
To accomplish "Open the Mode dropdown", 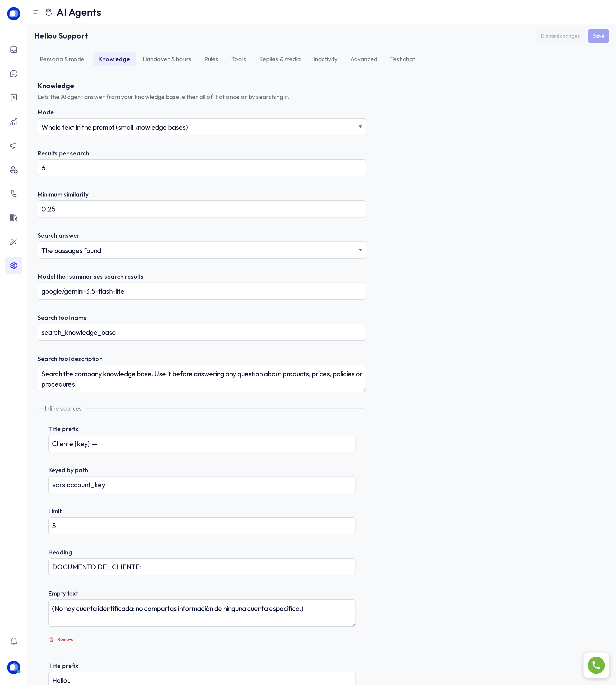I will pos(202,127).
